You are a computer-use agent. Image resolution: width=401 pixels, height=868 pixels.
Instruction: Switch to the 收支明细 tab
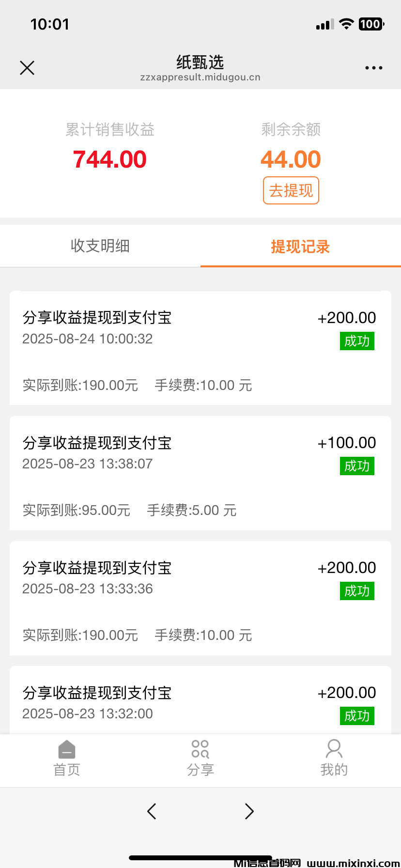(x=100, y=246)
